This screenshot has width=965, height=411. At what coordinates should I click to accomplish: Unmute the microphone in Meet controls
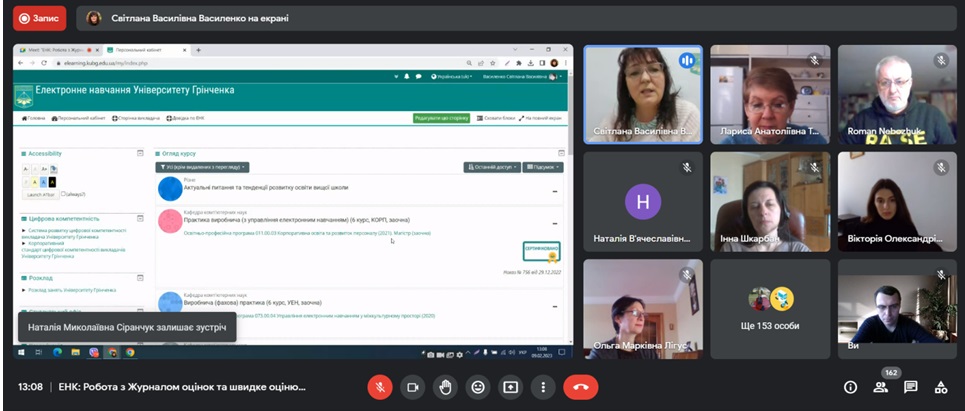pos(379,387)
